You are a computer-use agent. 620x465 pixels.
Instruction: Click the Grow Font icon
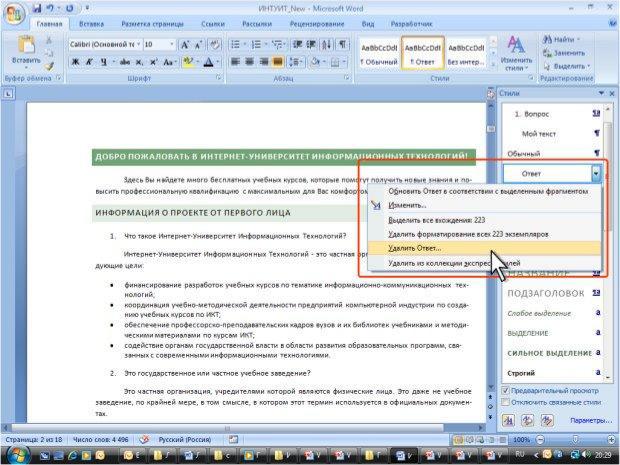185,45
